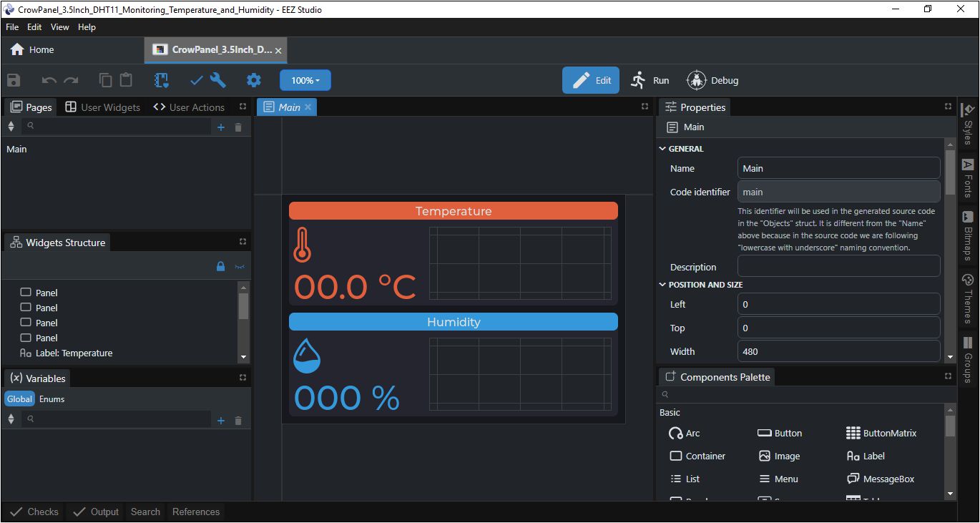The height and width of the screenshot is (523, 980).
Task: Click the sort arrows in Pages panel
Action: click(x=11, y=127)
